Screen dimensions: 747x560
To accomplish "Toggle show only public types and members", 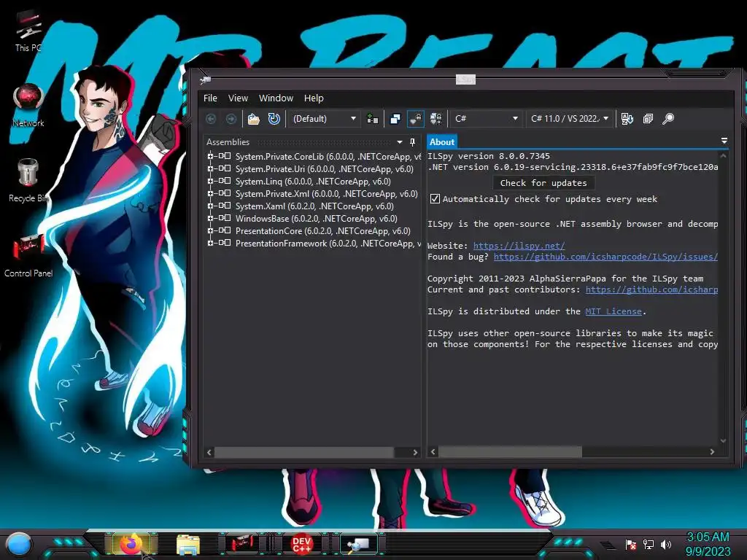I will point(395,119).
